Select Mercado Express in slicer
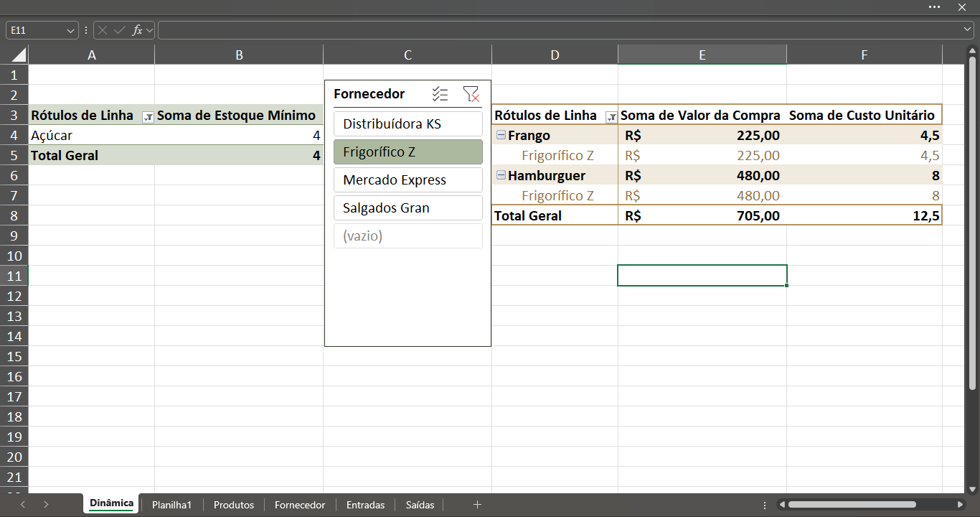Screen dimensions: 980x517 click(408, 180)
